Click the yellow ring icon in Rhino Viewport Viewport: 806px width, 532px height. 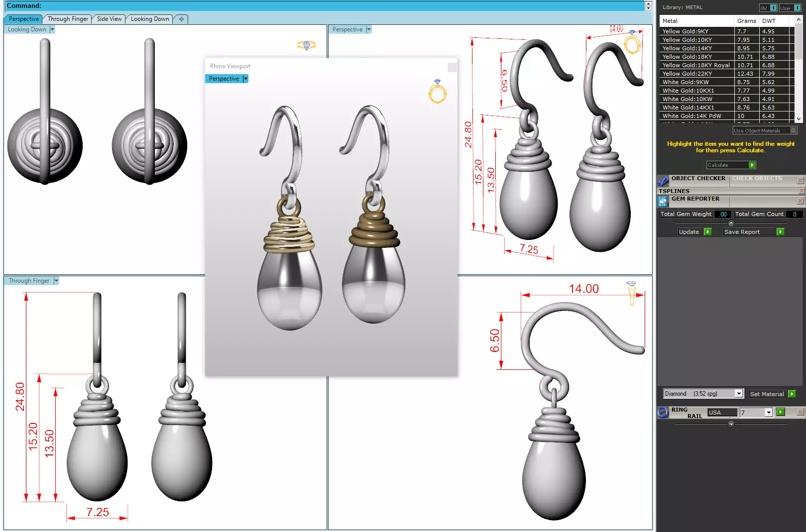point(438,92)
